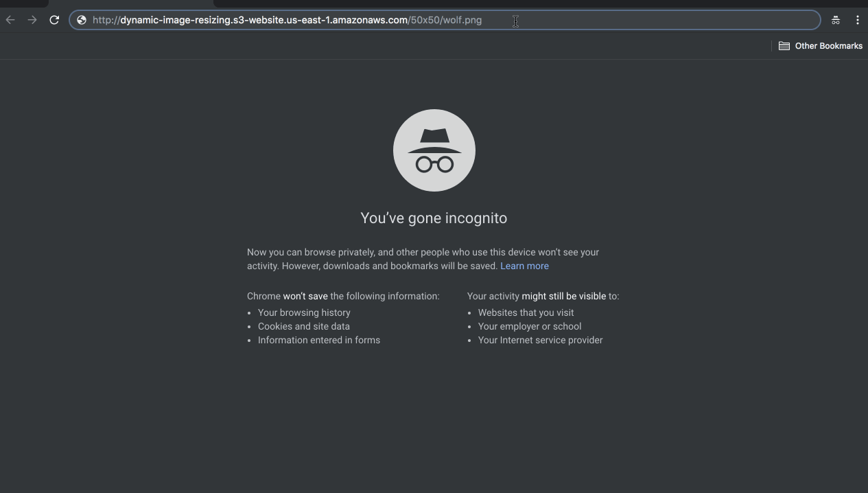Click "Cookies and site data" list item
The width and height of the screenshot is (868, 493).
pos(303,326)
